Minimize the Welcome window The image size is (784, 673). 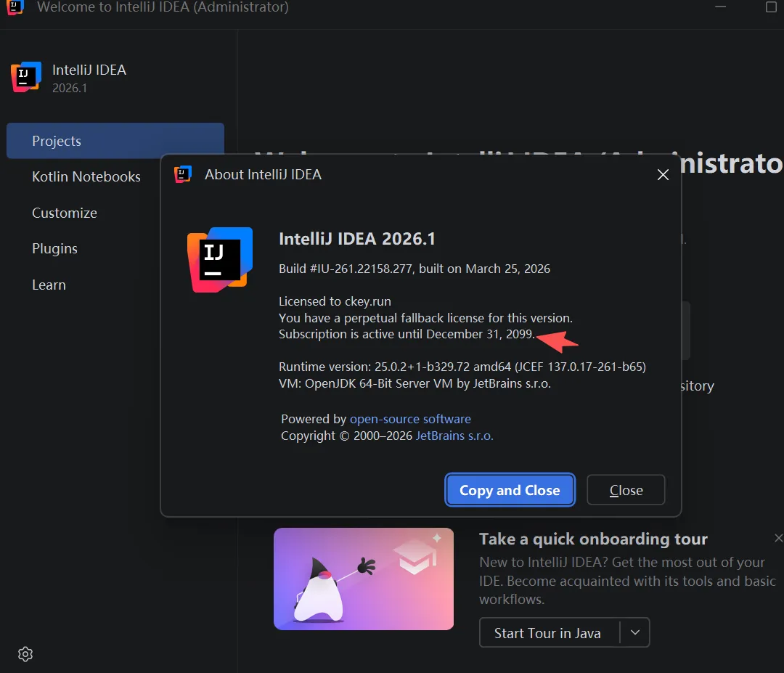[720, 7]
